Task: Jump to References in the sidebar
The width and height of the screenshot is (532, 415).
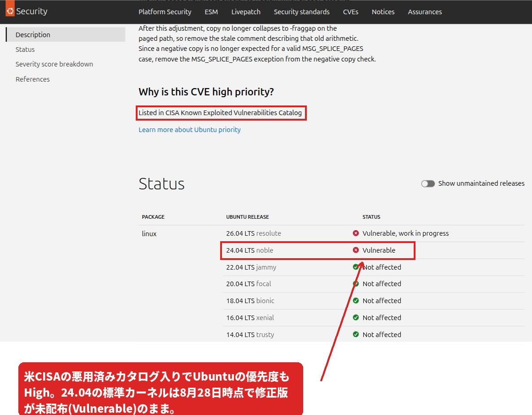Action: tap(33, 79)
